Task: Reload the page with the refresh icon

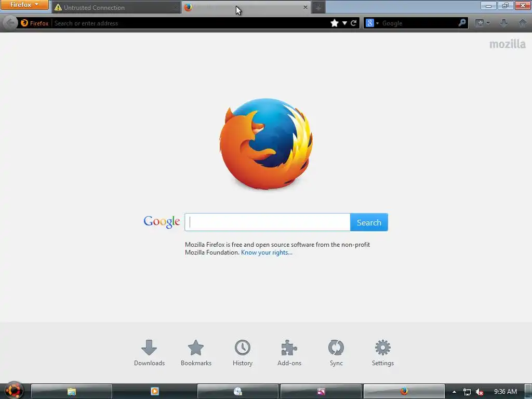Action: point(353,23)
